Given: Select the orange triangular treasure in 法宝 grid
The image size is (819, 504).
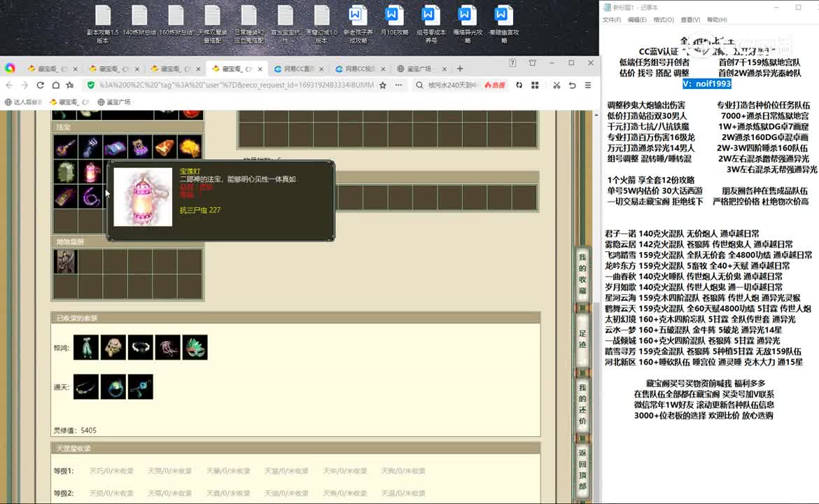Looking at the screenshot, I should 164,147.
